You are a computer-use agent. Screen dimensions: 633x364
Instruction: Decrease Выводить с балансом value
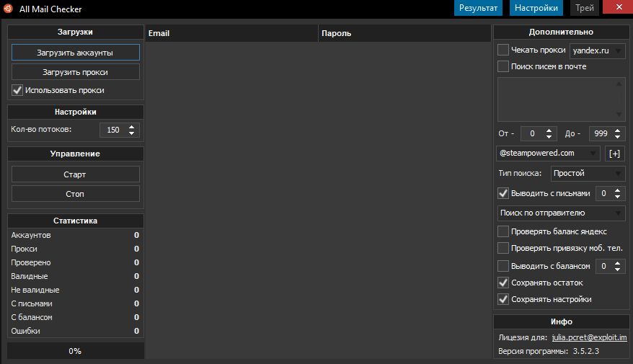pyautogui.click(x=617, y=269)
